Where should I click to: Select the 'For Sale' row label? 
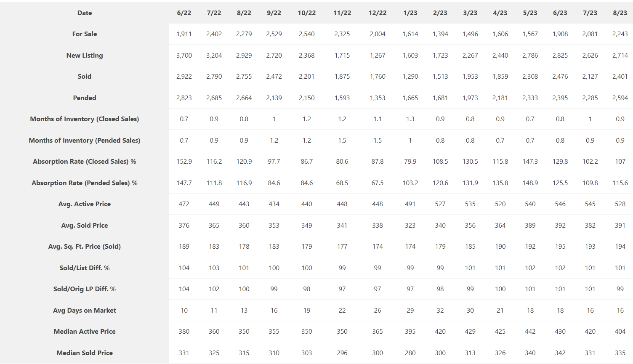pos(85,34)
